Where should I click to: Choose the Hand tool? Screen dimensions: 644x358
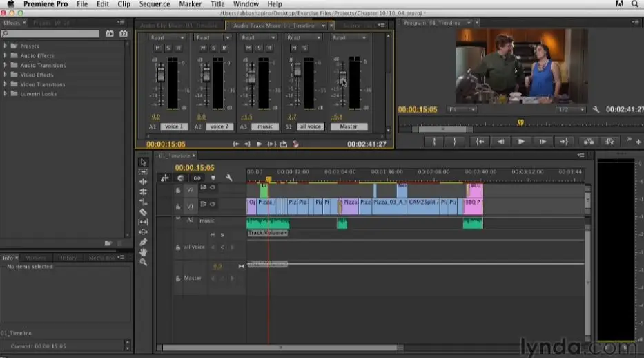click(x=143, y=252)
